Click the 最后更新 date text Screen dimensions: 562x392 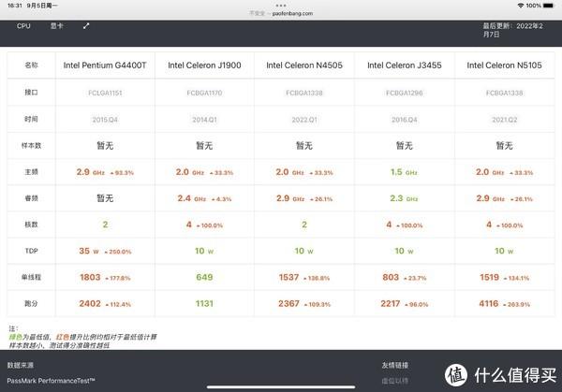click(513, 30)
